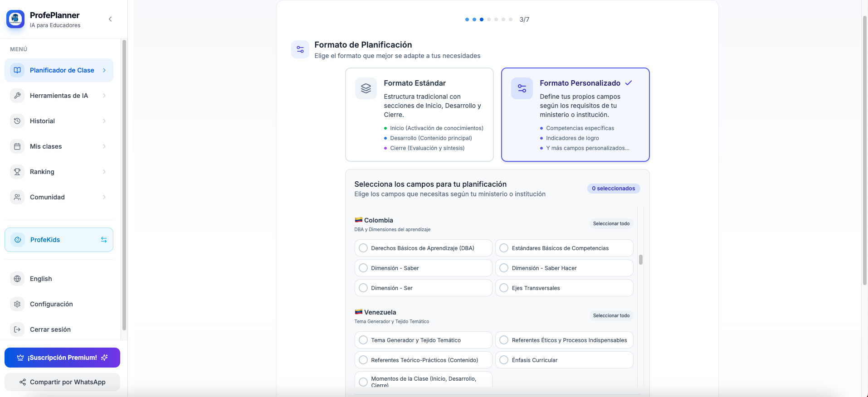Click Seleccionar todo for Venezuela
This screenshot has height=397, width=868.
(x=611, y=315)
